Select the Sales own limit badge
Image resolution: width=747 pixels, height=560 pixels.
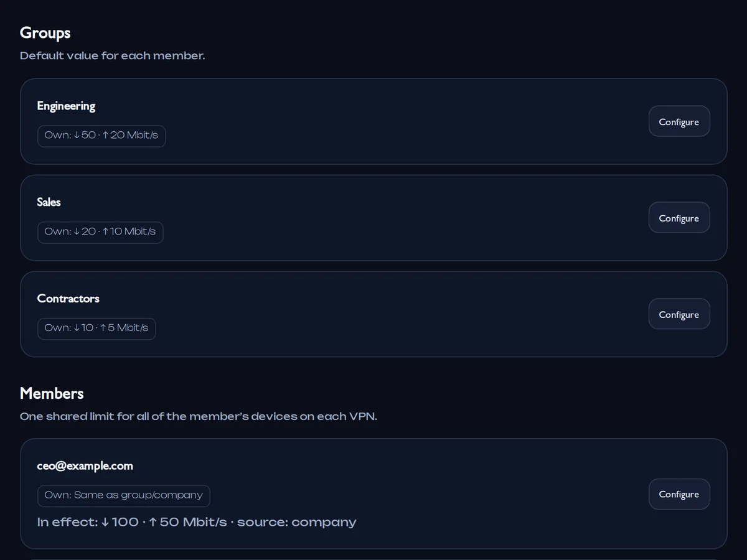click(x=100, y=232)
